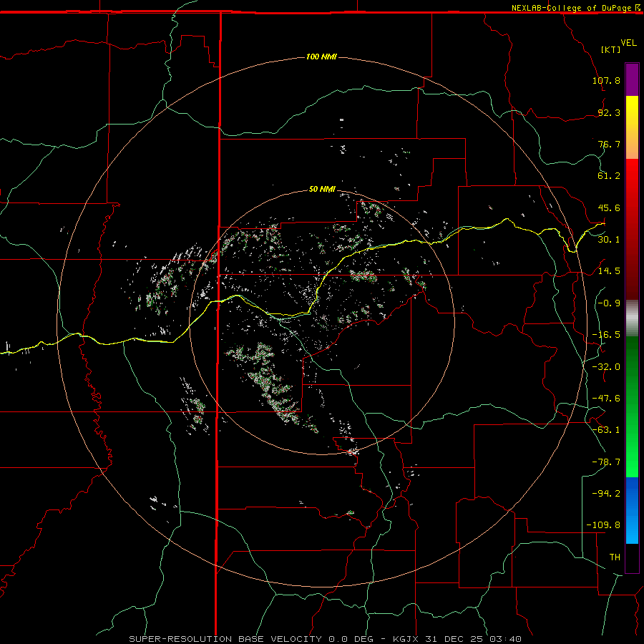Image resolution: width=644 pixels, height=644 pixels.
Task: Click the 50 NMI range ring label
Action: 322,189
